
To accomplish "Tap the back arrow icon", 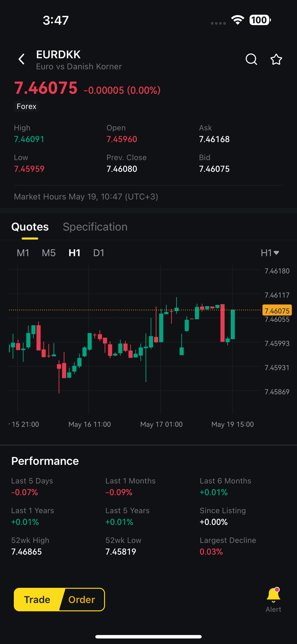I will (22, 59).
